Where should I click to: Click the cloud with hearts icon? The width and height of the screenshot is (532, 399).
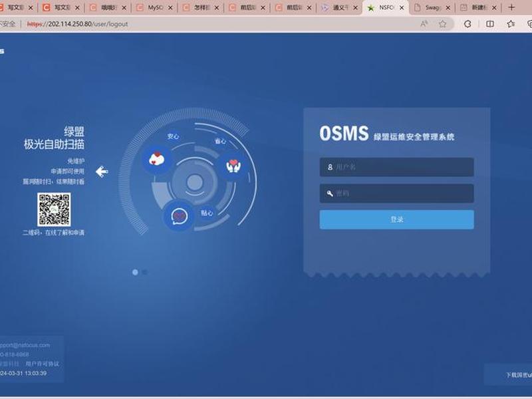157,159
